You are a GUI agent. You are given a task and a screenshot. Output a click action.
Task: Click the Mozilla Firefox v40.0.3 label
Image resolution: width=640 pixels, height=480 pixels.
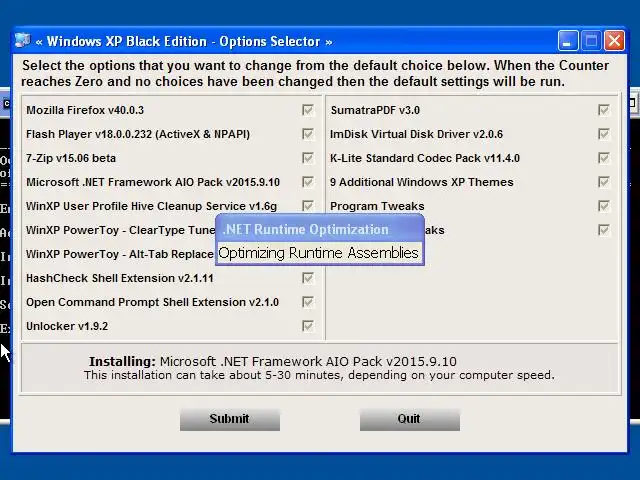tap(85, 110)
